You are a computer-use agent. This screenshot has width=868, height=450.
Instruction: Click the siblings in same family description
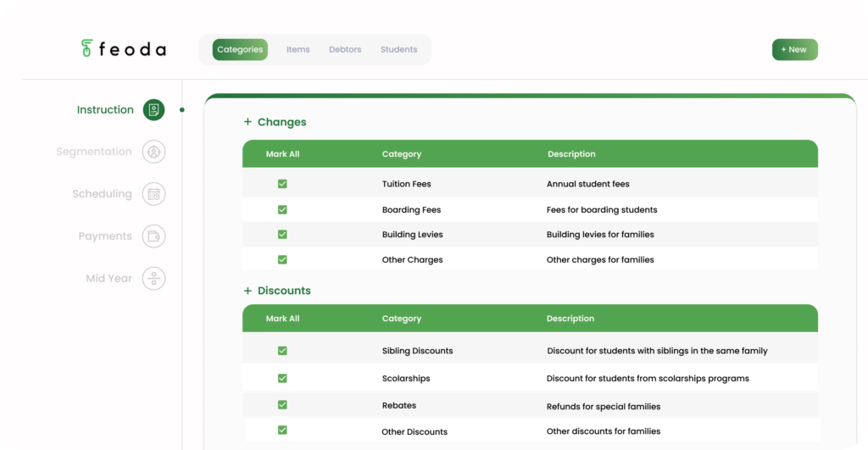tap(657, 351)
